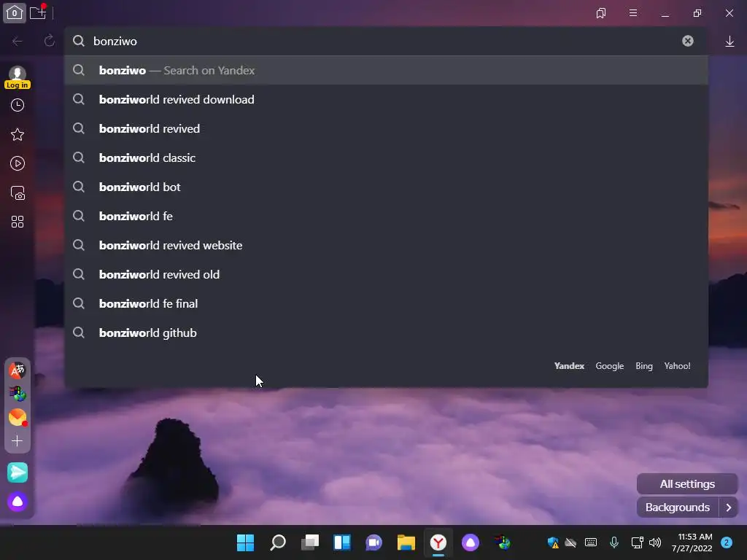Open the video play icon in sidebar
Image resolution: width=747 pixels, height=560 pixels.
18,163
